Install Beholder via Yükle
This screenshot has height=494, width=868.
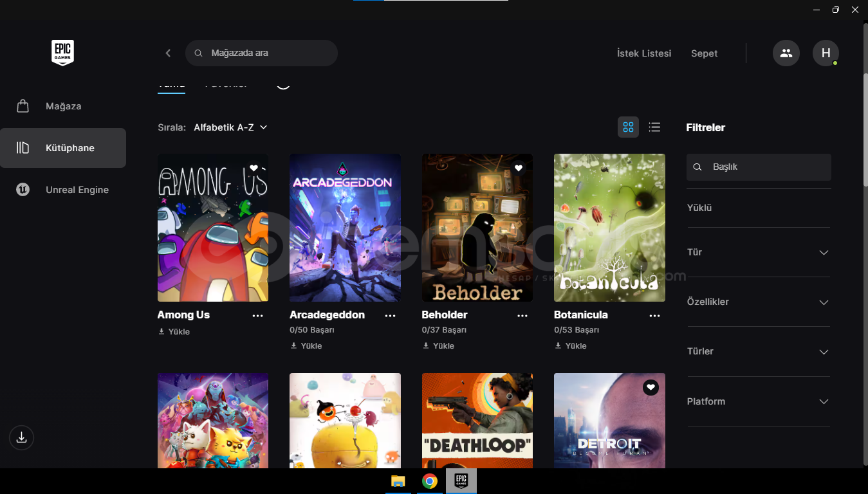[x=438, y=346]
